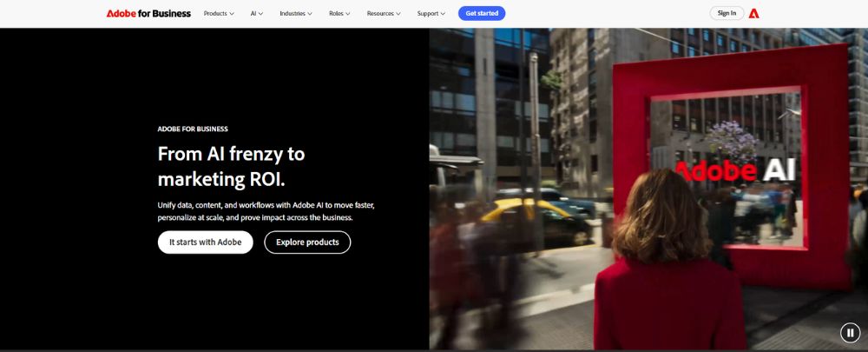This screenshot has height=352, width=868.
Task: Click the 'Unify data, content, and workflows' paragraph
Action: click(266, 211)
